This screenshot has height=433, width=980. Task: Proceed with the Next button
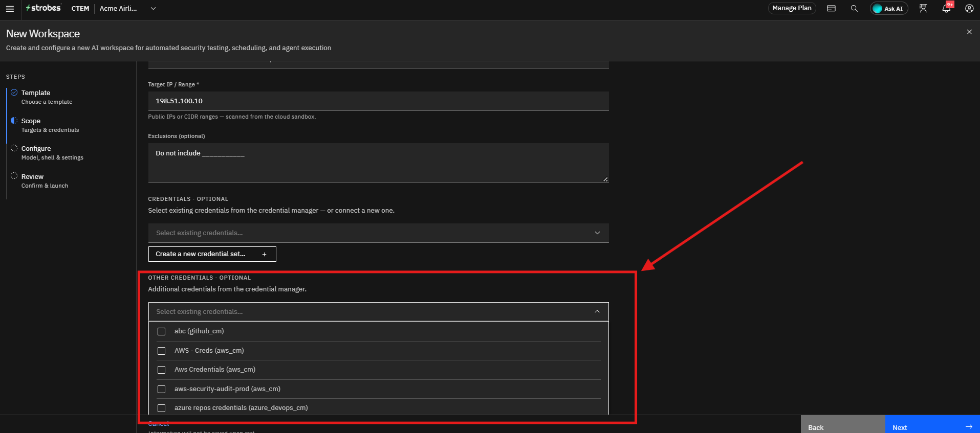click(x=932, y=424)
